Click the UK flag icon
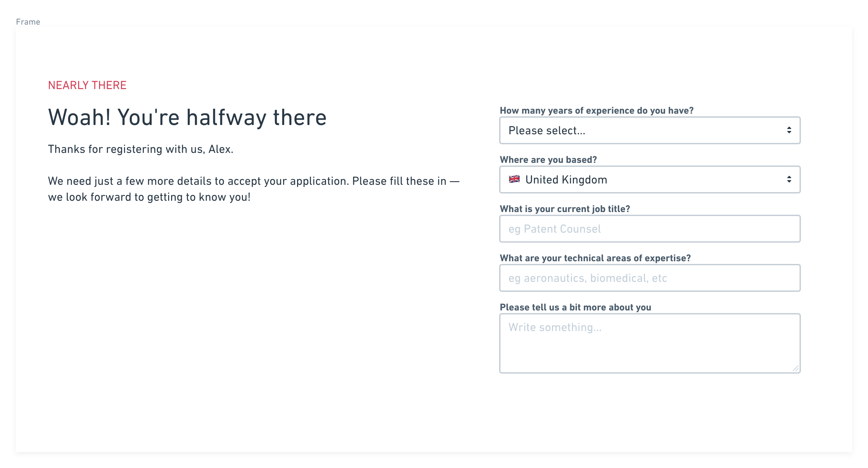The width and height of the screenshot is (868, 468). pos(514,179)
